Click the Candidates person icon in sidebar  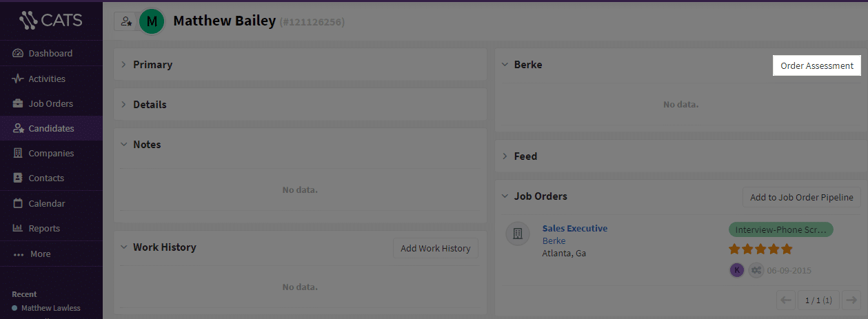[x=18, y=128]
